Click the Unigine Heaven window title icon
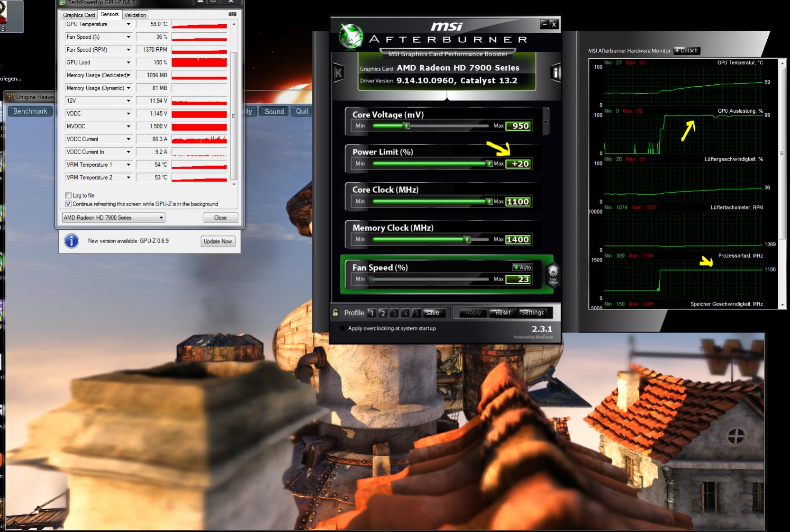The width and height of the screenshot is (790, 532). [x=10, y=97]
